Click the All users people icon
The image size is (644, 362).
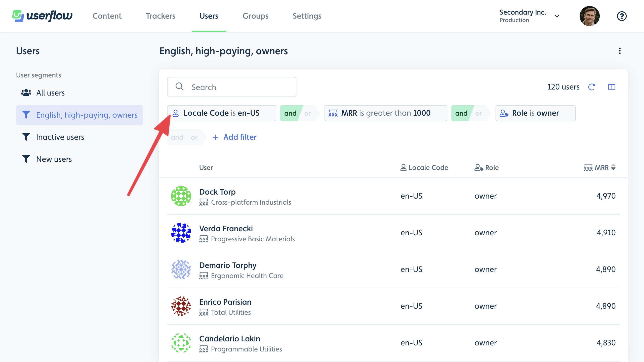pos(26,93)
